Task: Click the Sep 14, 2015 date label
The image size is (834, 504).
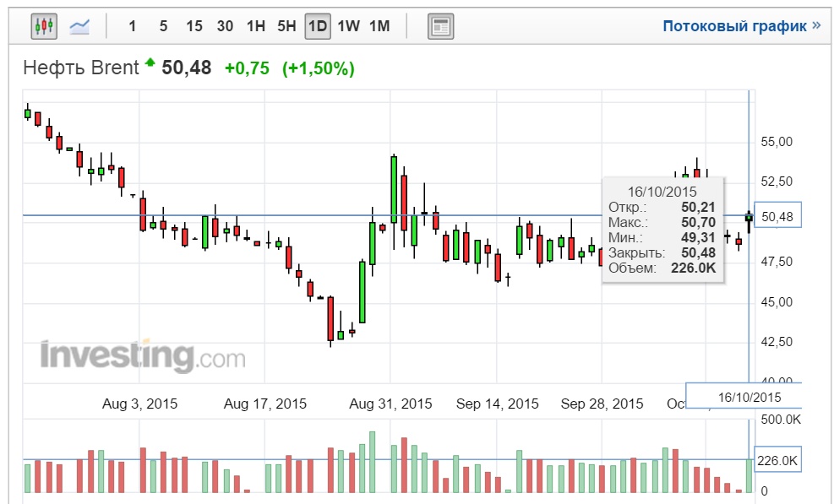Action: [498, 404]
